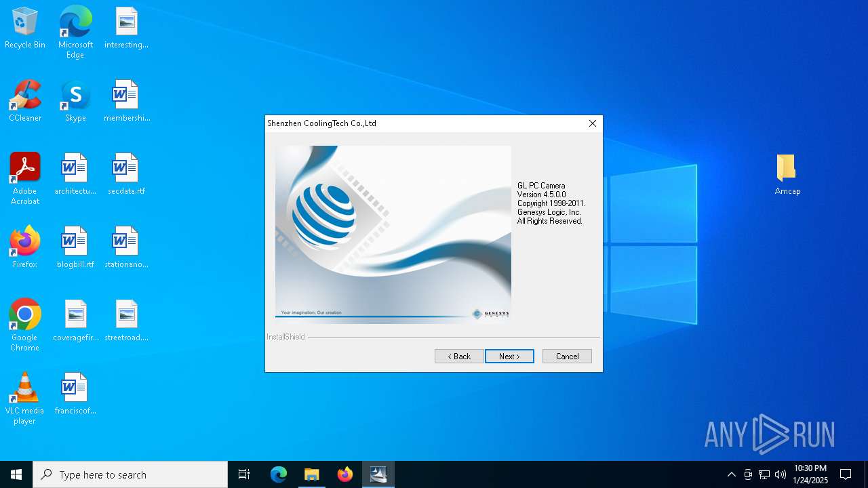The image size is (868, 488).
Task: Close the Shenzhen CoolingTech installer window
Action: click(592, 123)
